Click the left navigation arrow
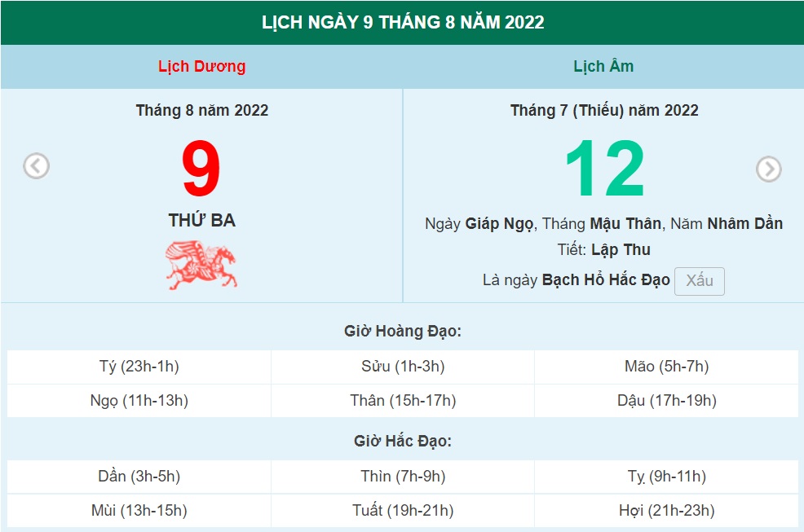This screenshot has width=804, height=532. point(35,167)
